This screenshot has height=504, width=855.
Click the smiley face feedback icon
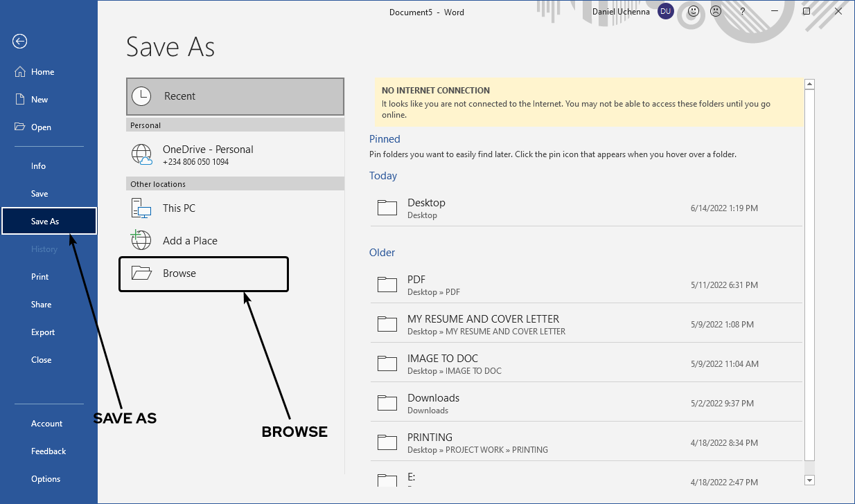click(694, 12)
